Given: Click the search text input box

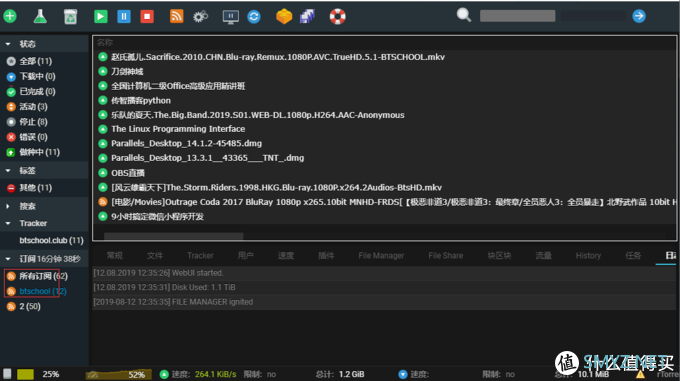Looking at the screenshot, I should 517,16.
